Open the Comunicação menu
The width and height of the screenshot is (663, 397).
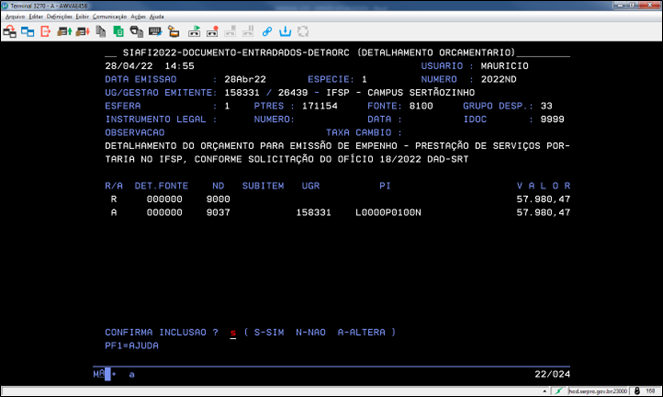coord(110,16)
